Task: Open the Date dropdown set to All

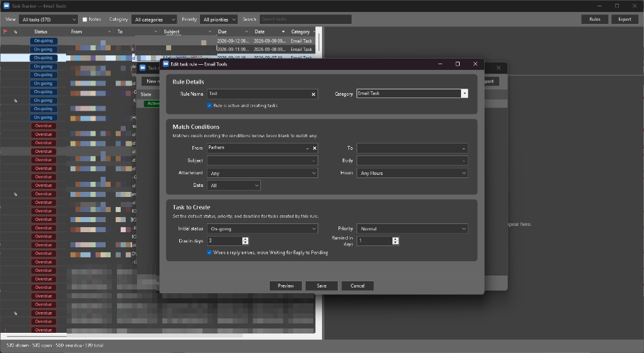Action: (x=234, y=186)
